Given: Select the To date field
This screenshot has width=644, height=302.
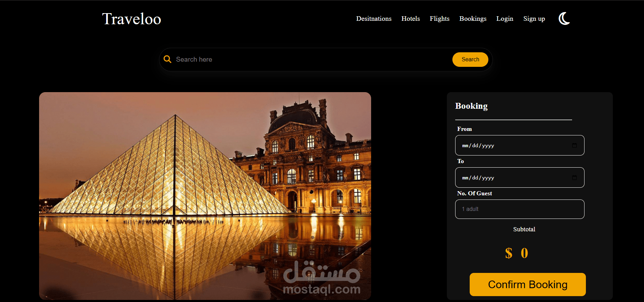Looking at the screenshot, I should 520,178.
